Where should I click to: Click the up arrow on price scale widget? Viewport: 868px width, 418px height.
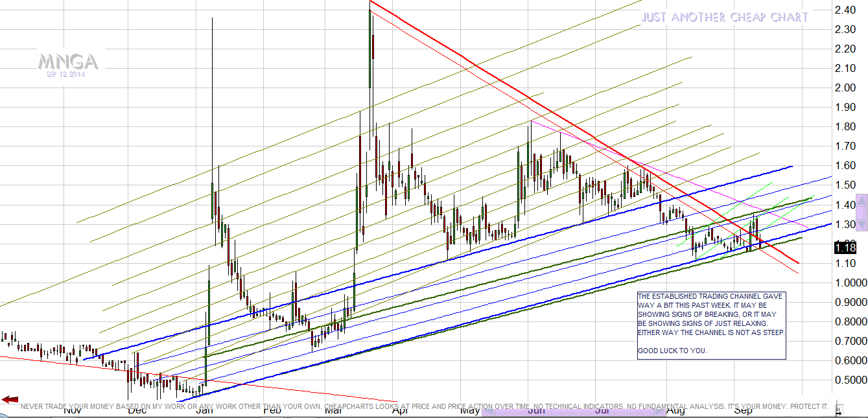[x=862, y=202]
